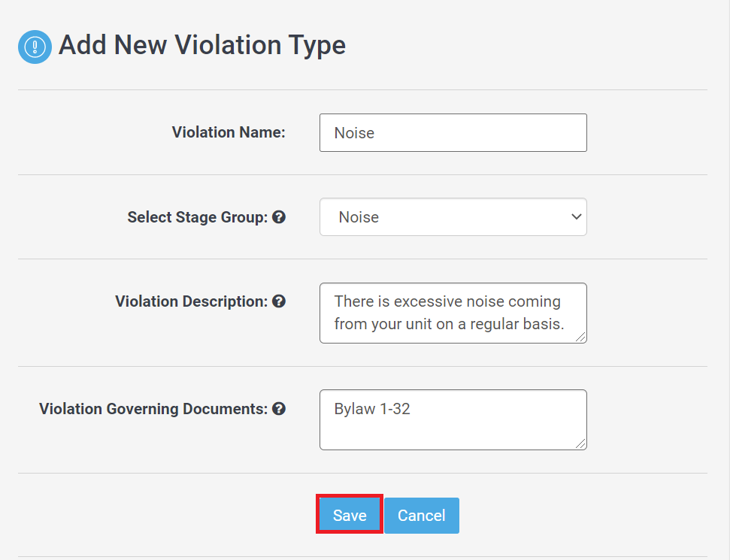730x560 pixels.
Task: Click into the Violation Description text area
Action: click(453, 313)
